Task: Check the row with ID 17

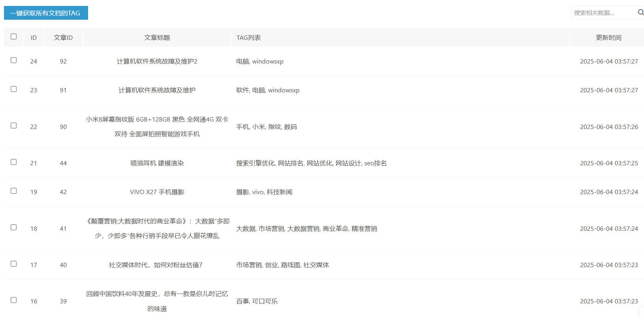Action: pos(14,264)
